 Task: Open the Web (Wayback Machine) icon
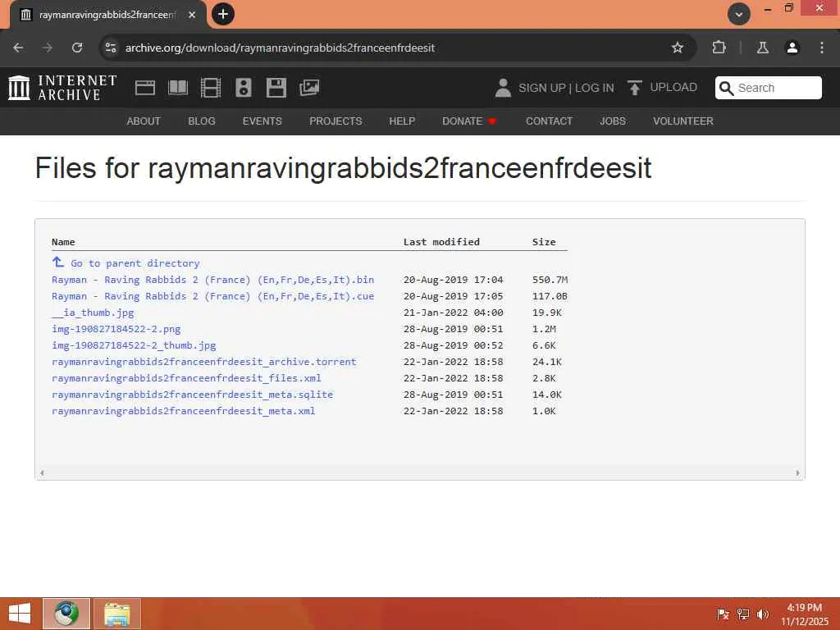point(145,88)
